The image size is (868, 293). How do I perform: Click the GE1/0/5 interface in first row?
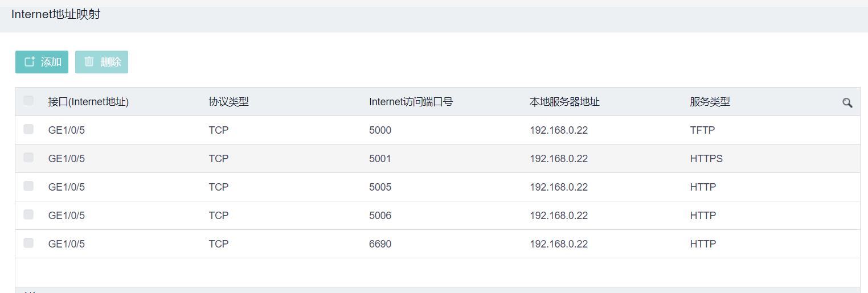pos(67,130)
